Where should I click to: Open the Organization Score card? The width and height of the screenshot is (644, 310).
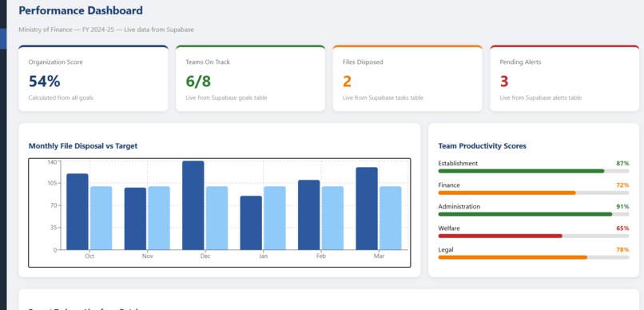pyautogui.click(x=93, y=78)
